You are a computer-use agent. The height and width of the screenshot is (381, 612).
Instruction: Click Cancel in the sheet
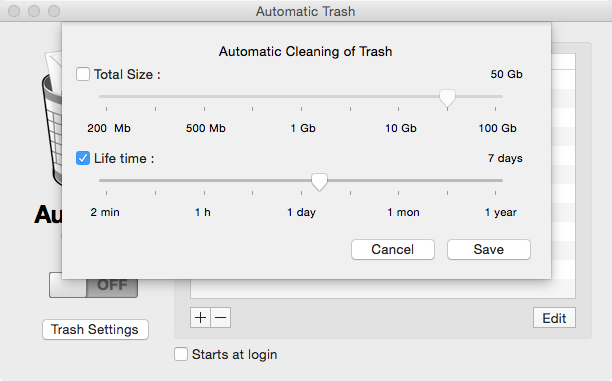393,249
